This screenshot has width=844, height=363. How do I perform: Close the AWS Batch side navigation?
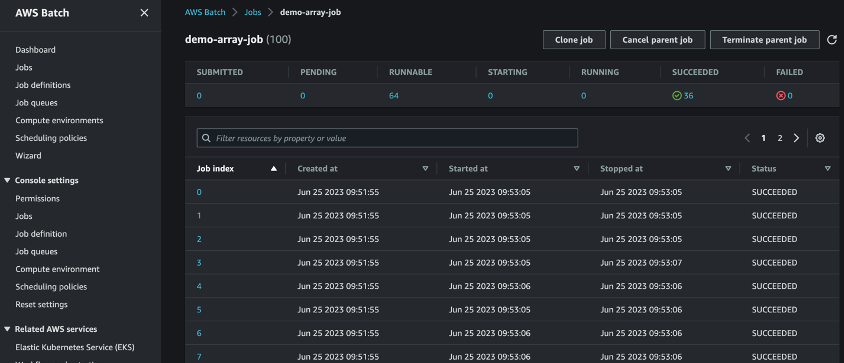coord(144,13)
